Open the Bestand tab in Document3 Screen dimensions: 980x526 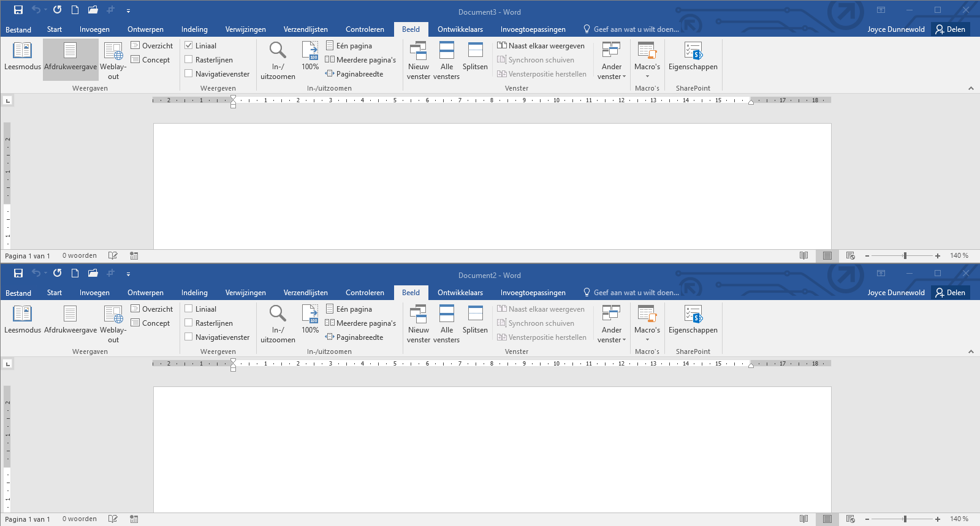point(18,29)
